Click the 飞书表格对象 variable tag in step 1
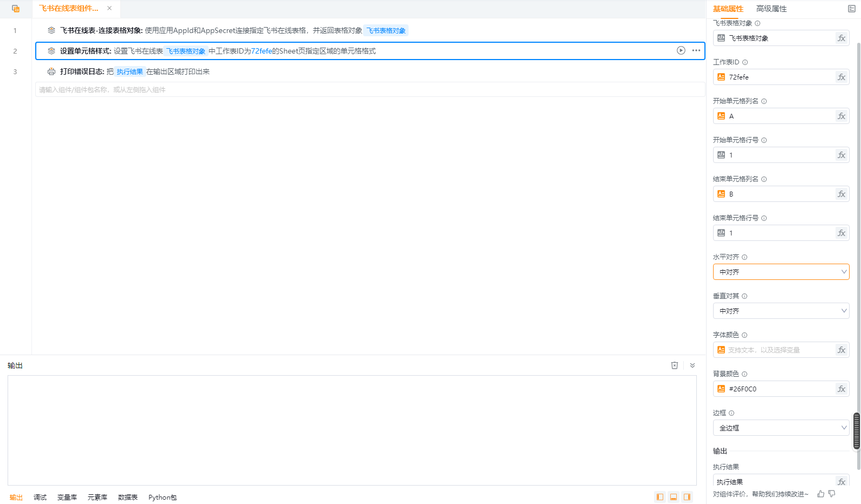Screen dimensions: 861x504 point(386,30)
